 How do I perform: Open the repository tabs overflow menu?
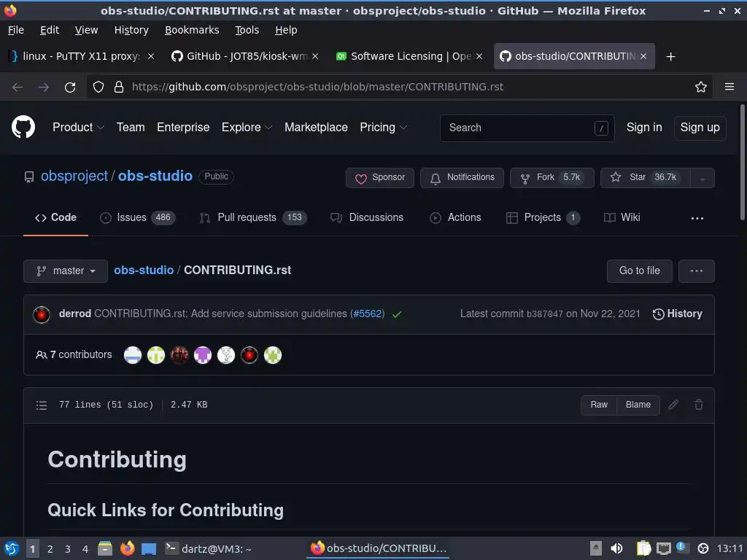click(697, 218)
